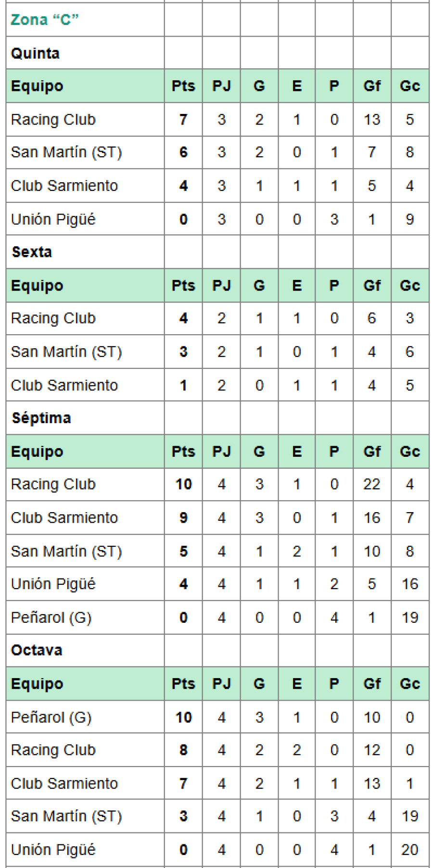Image resolution: width=433 pixels, height=868 pixels.
Task: Select Peñarol (G) in Séptima table
Action: click(51, 618)
